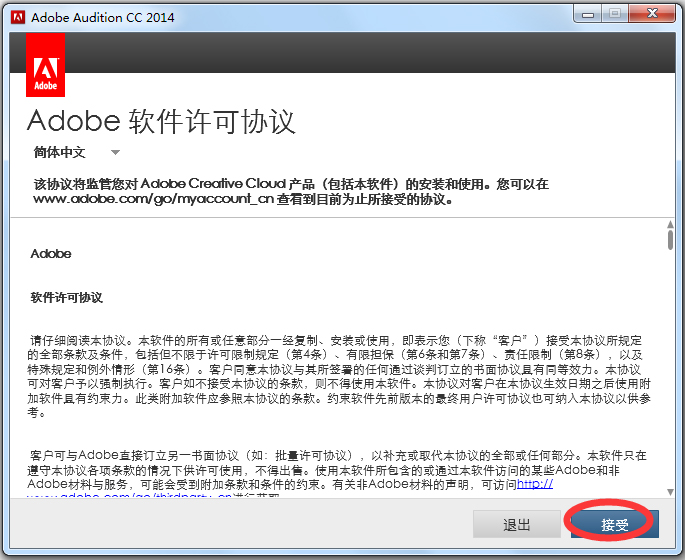Open the thirdparty_cn http link
This screenshot has width=685, height=560.
(x=534, y=484)
